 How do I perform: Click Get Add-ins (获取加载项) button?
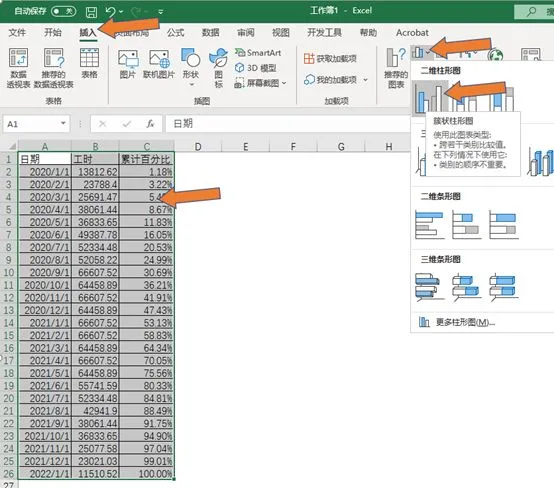tap(330, 59)
